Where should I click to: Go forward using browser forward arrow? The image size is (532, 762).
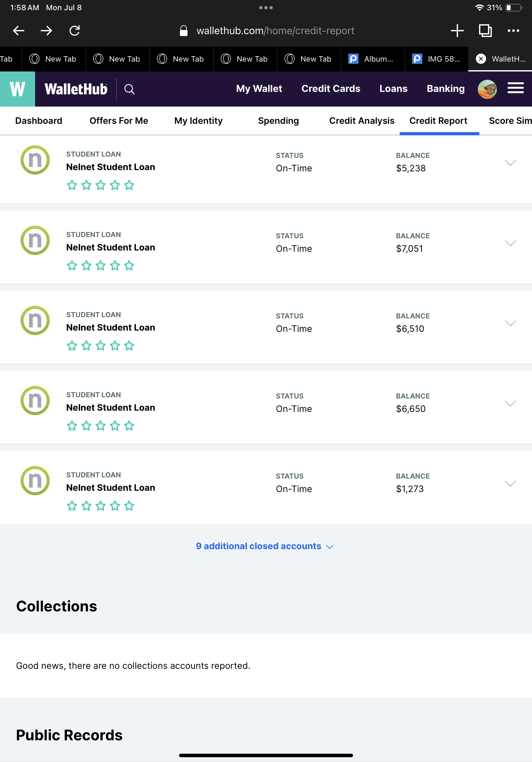tap(47, 31)
